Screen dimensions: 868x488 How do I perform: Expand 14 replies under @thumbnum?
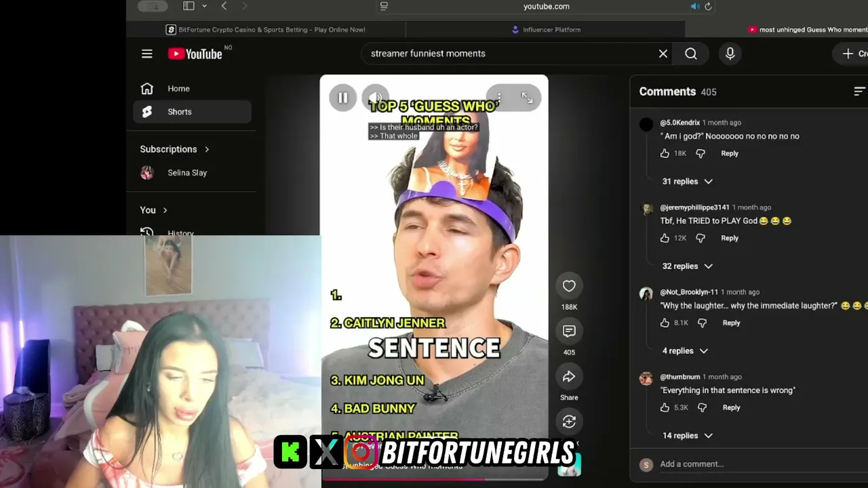point(687,436)
